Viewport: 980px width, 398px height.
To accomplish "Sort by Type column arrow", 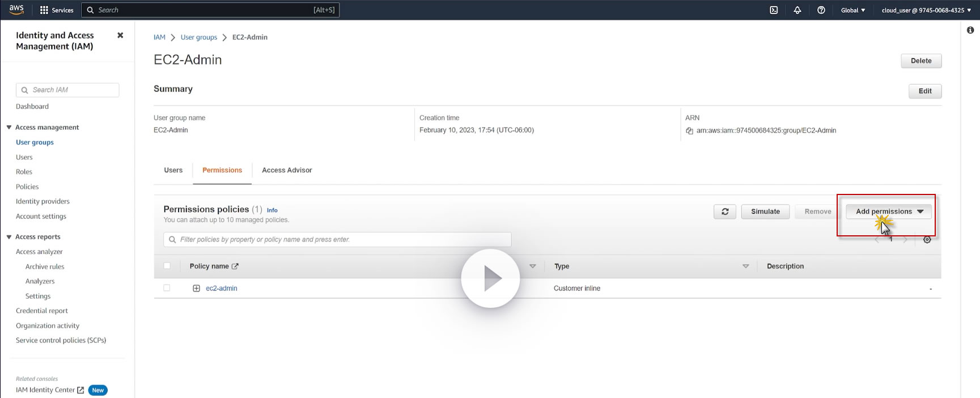I will [x=745, y=266].
